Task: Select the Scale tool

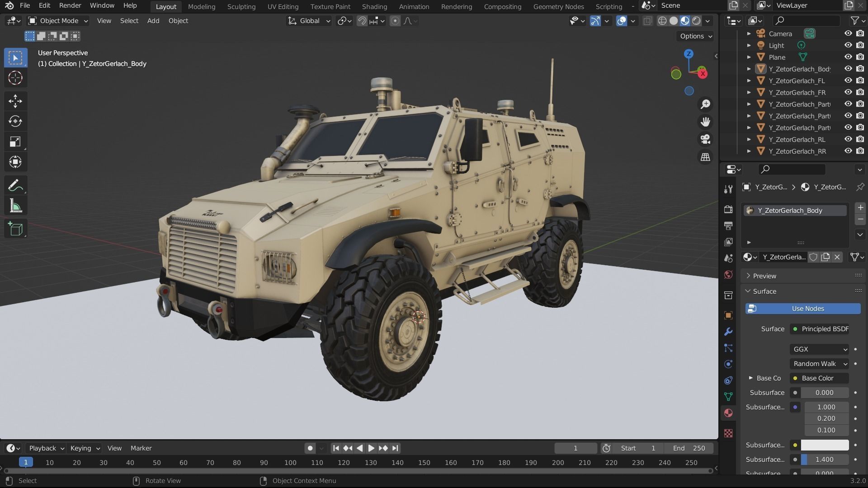Action: pos(15,141)
